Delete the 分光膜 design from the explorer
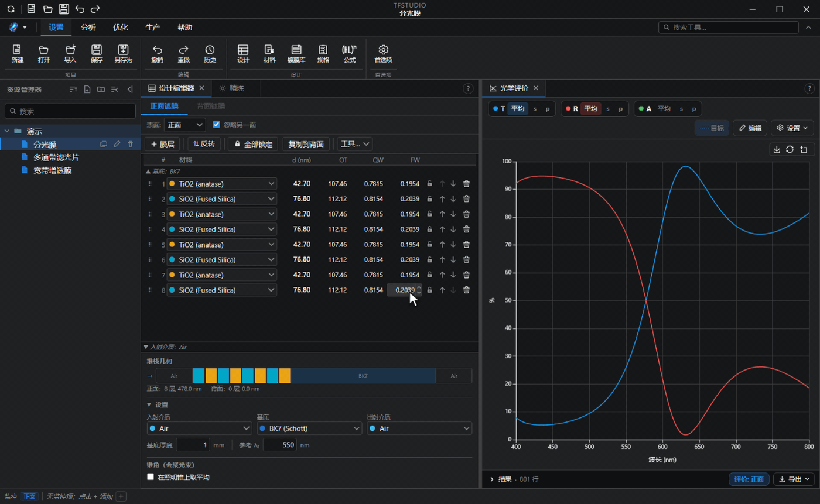This screenshot has height=504, width=820. pos(131,144)
